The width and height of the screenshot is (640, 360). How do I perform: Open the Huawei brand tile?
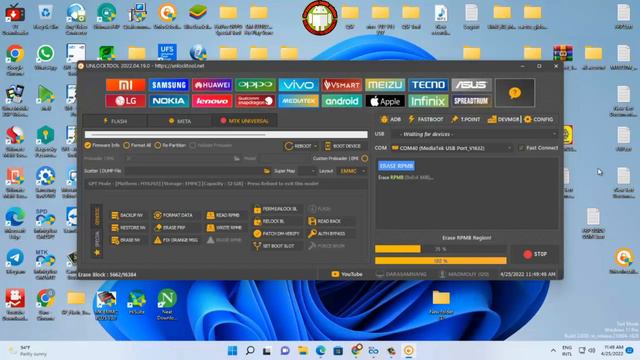212,85
